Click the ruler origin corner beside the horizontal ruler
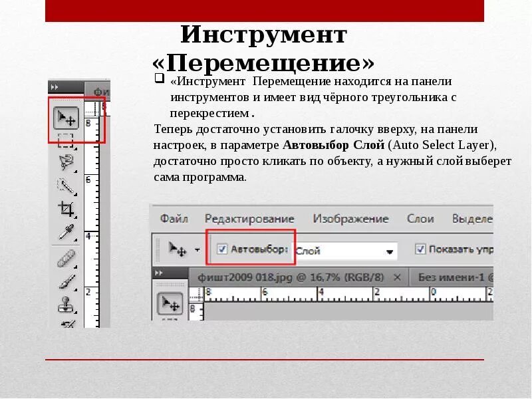Screen dimensions: 532x399 click(x=196, y=295)
